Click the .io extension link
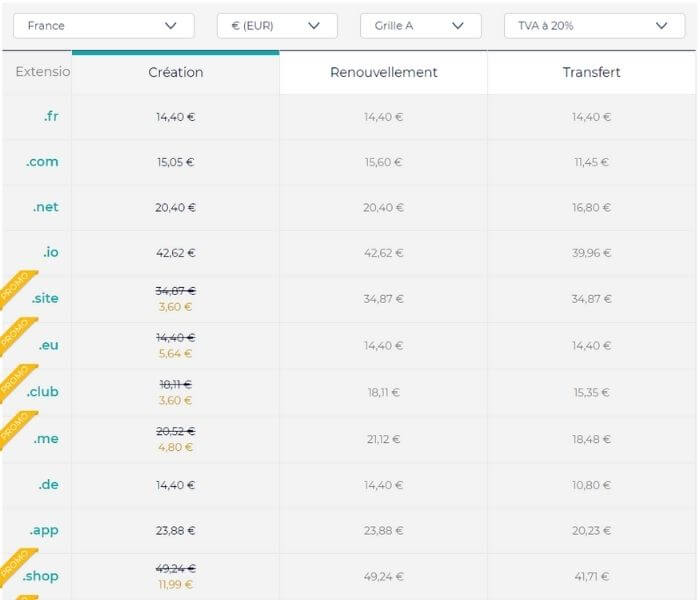The image size is (700, 600). pos(50,253)
